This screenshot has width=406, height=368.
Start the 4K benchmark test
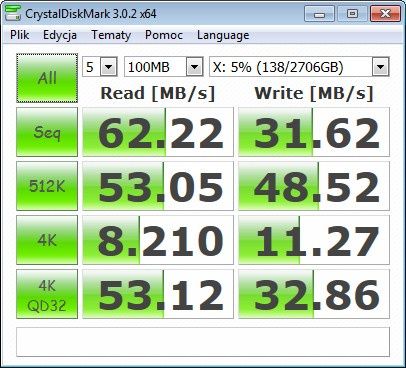47,240
